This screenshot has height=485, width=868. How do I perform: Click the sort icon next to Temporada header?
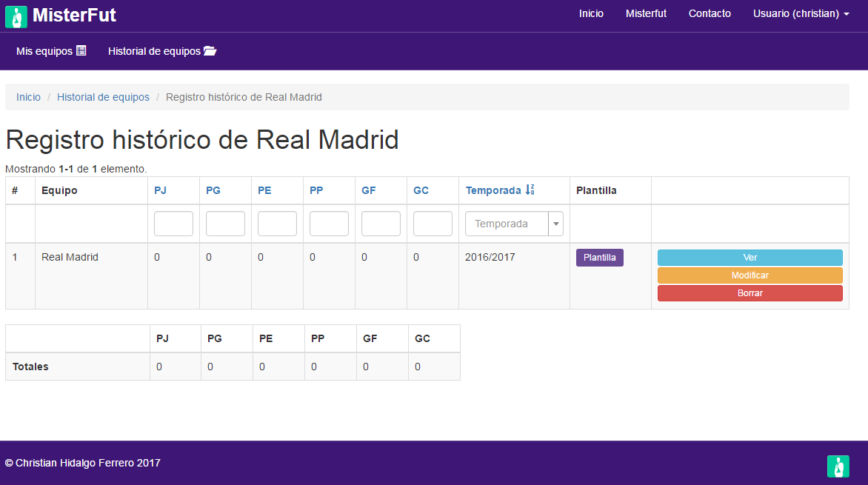(x=530, y=190)
